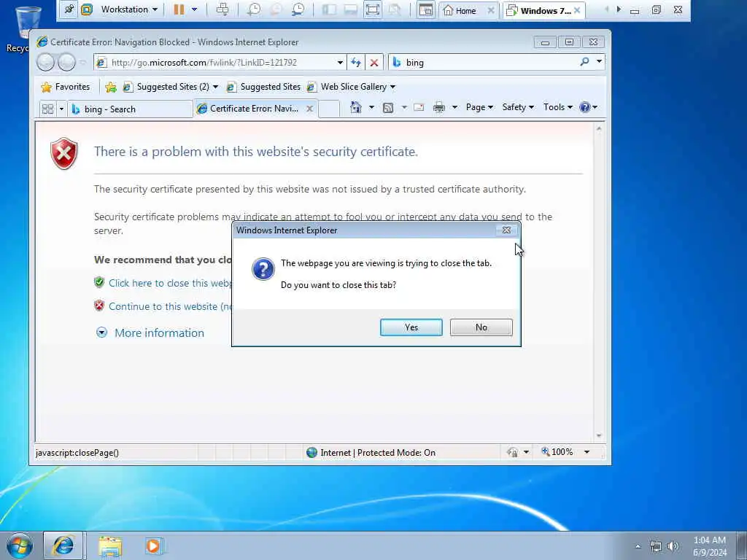Open the Favorites button
This screenshot has height=560, width=747.
[65, 87]
